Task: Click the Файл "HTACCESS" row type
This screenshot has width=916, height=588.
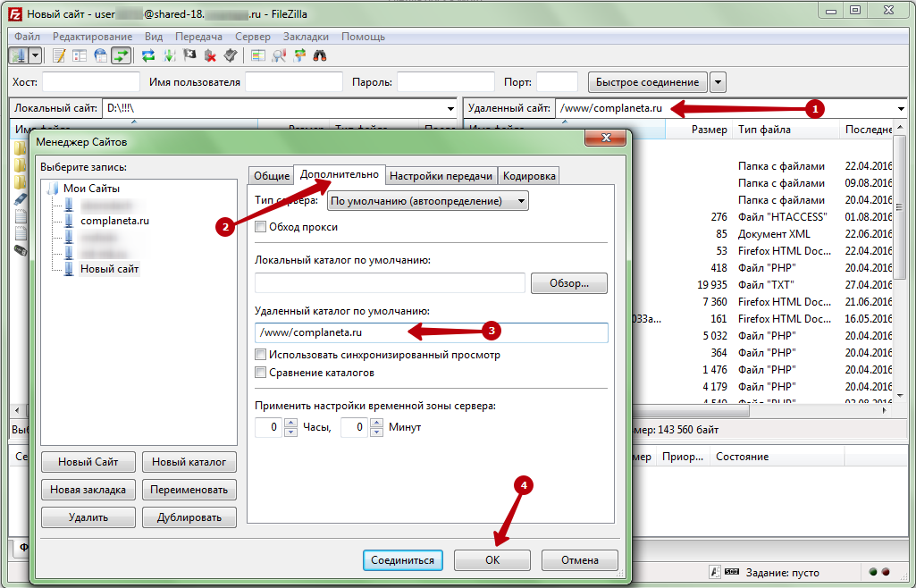Action: point(782,216)
